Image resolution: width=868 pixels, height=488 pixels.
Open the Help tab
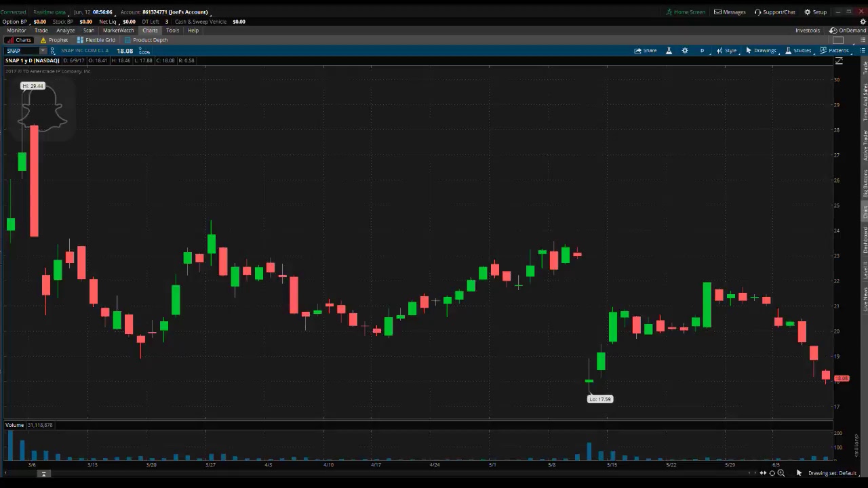(x=193, y=30)
